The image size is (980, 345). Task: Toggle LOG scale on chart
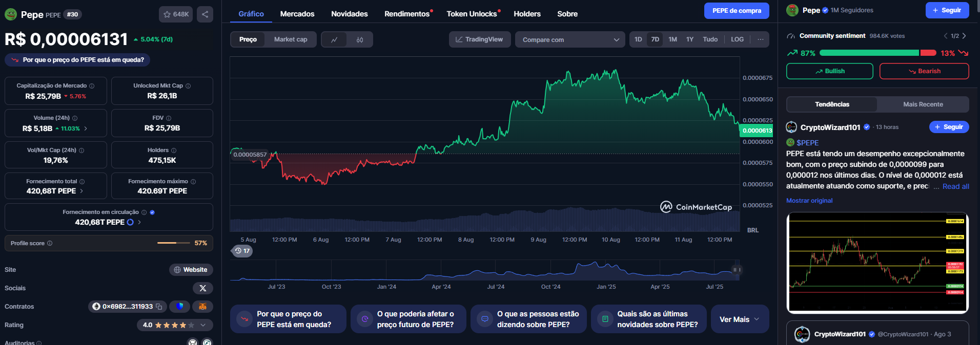737,39
